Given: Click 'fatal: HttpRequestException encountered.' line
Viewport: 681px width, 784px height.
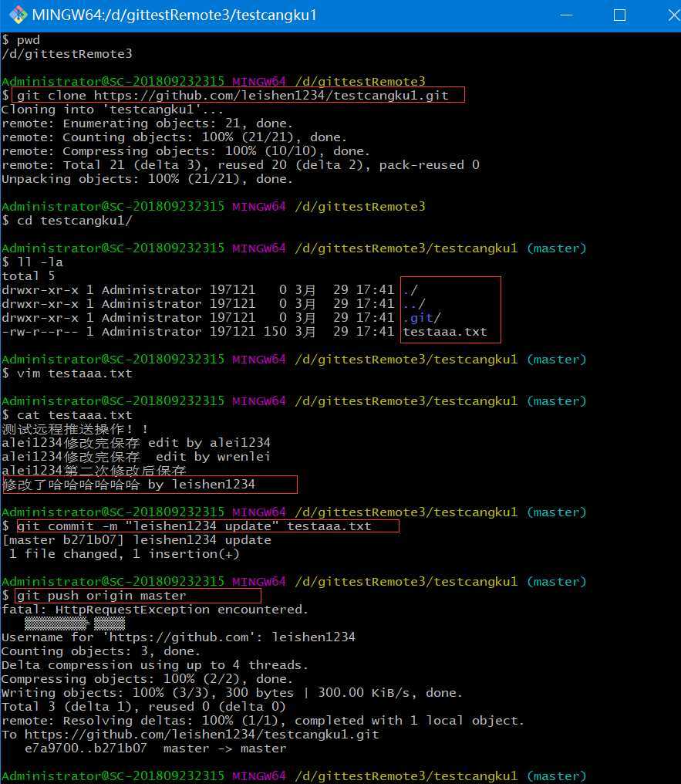Looking at the screenshot, I should 155,610.
